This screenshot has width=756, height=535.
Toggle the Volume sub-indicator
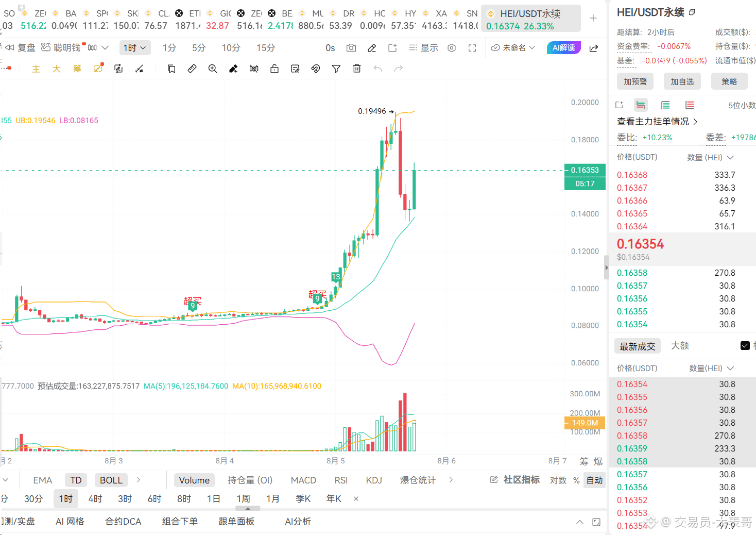(194, 480)
